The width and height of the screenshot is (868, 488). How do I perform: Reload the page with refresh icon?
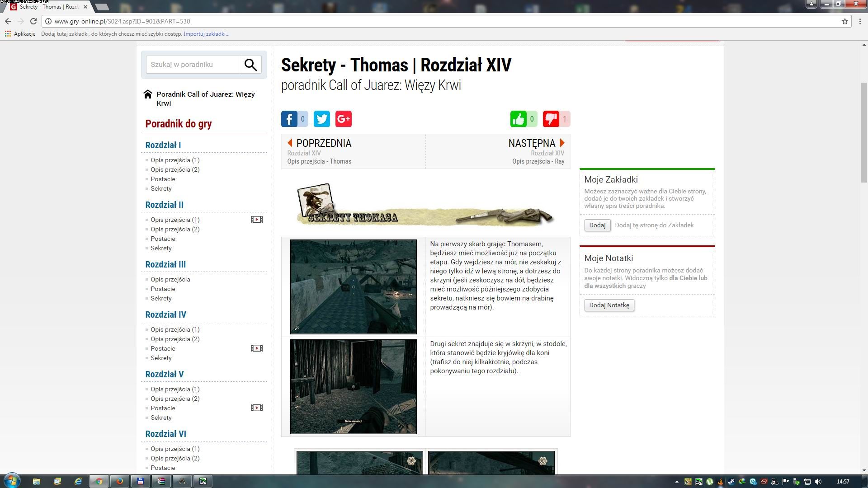tap(33, 21)
